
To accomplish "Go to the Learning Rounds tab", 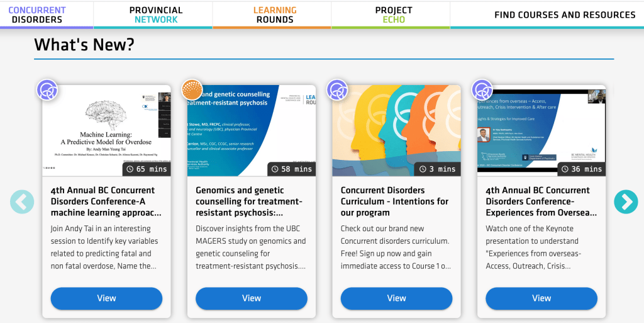I will pyautogui.click(x=275, y=14).
